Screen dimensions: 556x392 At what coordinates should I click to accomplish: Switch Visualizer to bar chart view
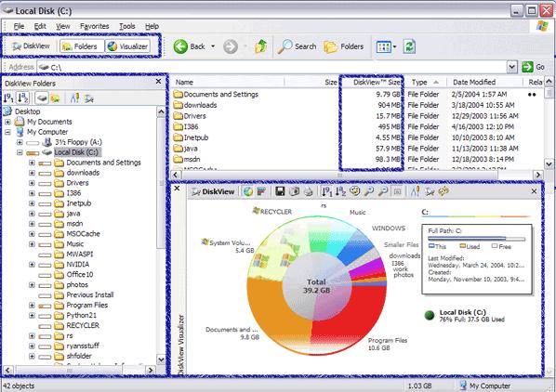261,191
